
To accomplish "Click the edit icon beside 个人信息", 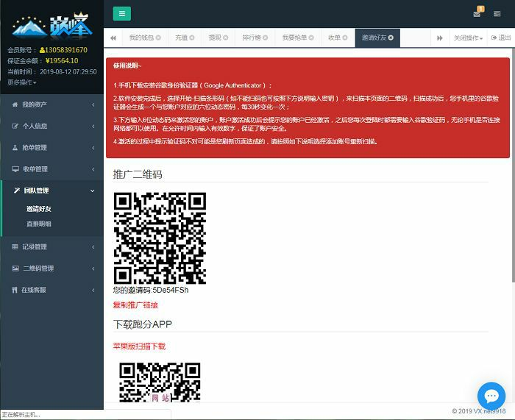I will [15, 126].
